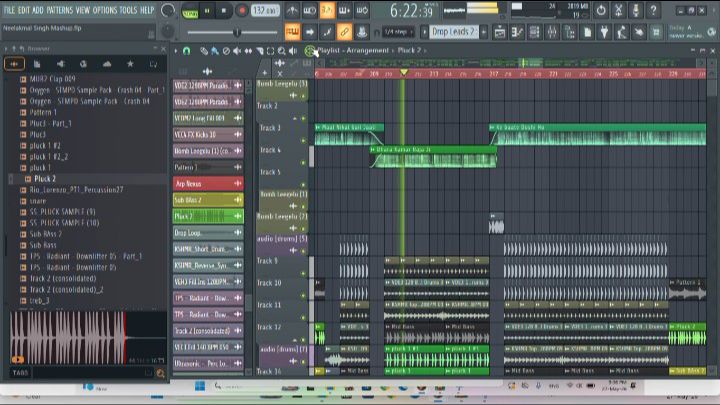Click the Arrangement breadcrumb in Playlist title
This screenshot has height=405, width=720.
coord(367,51)
